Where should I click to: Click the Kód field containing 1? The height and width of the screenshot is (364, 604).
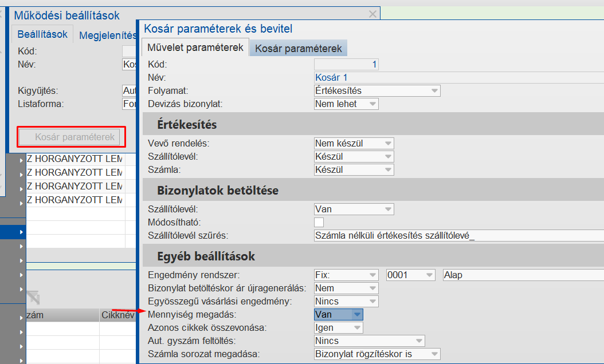[346, 64]
